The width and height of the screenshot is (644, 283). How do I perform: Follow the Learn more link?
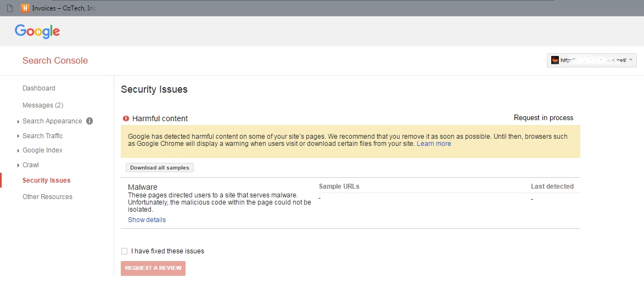(434, 144)
